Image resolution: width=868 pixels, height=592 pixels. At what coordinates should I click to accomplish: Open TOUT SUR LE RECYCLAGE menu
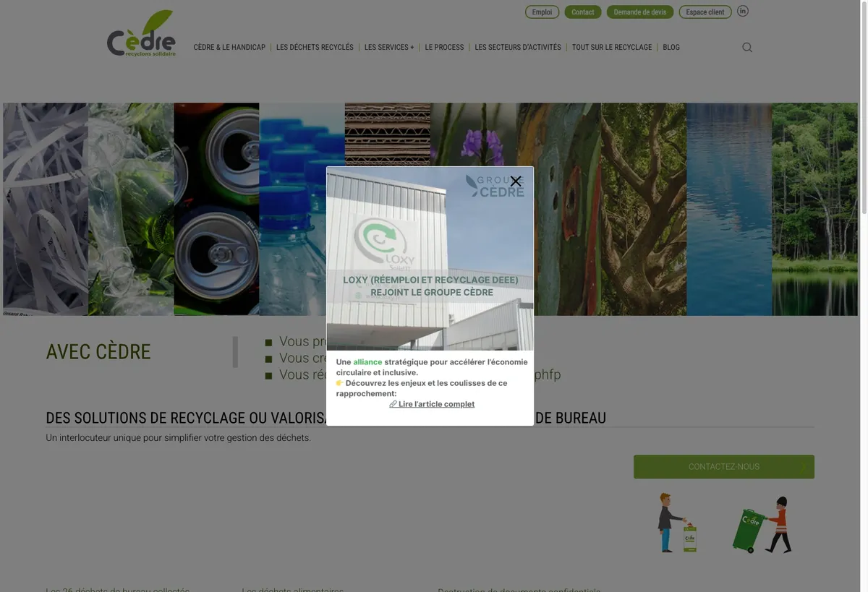(x=612, y=48)
